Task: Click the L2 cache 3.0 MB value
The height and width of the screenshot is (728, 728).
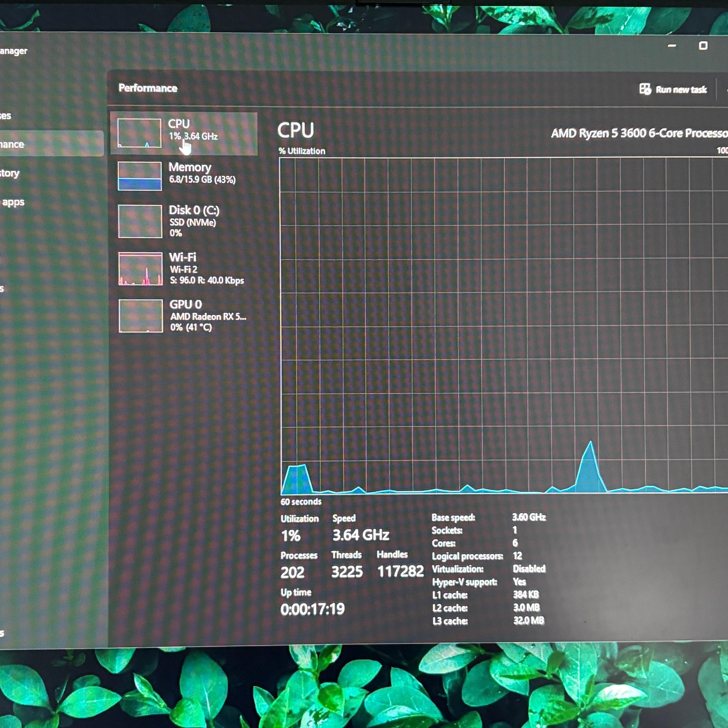Action: pos(527,607)
